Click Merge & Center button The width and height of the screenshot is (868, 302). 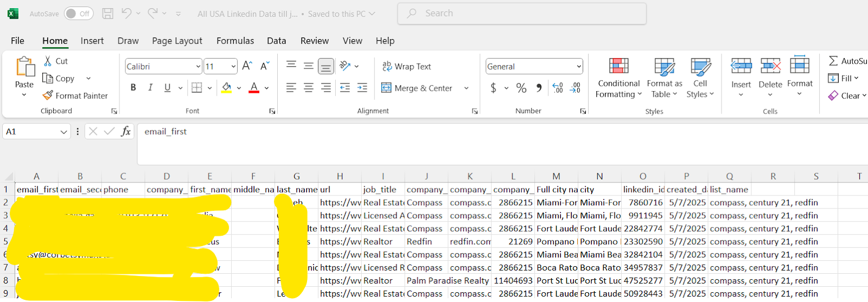[417, 88]
